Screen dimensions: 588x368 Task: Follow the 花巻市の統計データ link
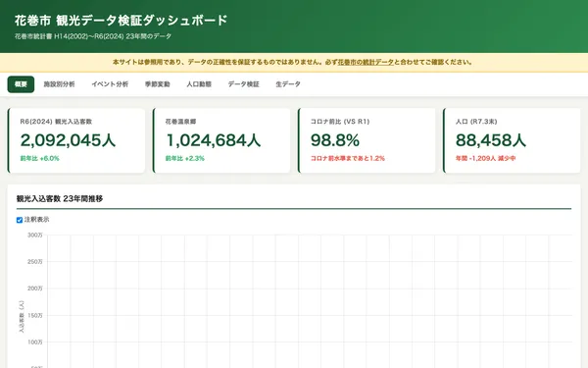366,63
